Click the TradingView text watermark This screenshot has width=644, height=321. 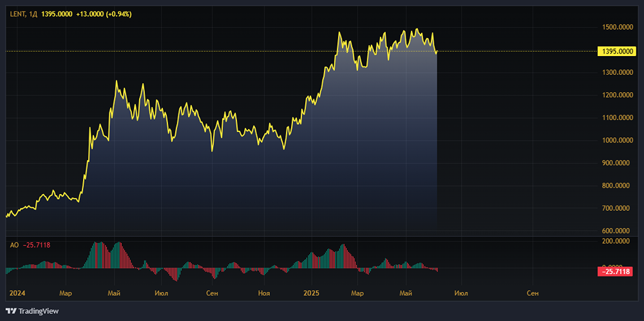[39, 311]
